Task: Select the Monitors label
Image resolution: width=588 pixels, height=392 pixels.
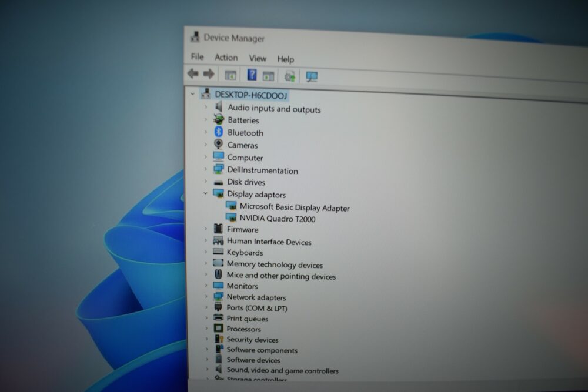Action: point(242,286)
